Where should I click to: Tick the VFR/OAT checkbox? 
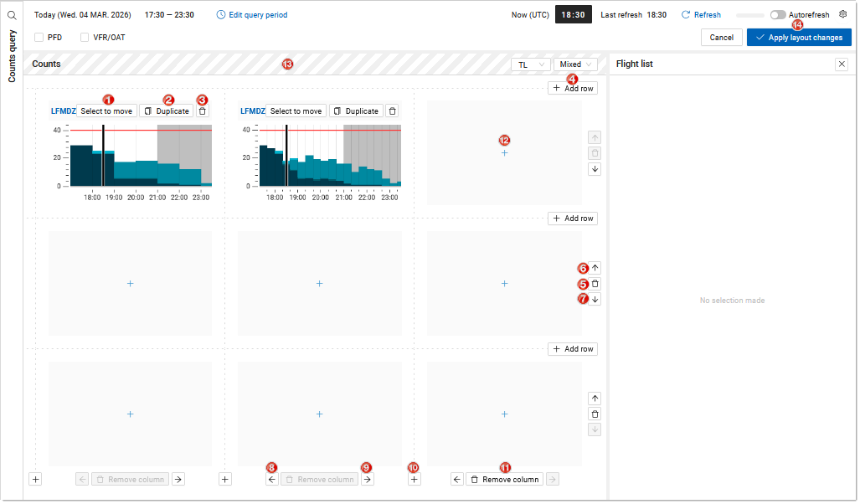coord(85,38)
